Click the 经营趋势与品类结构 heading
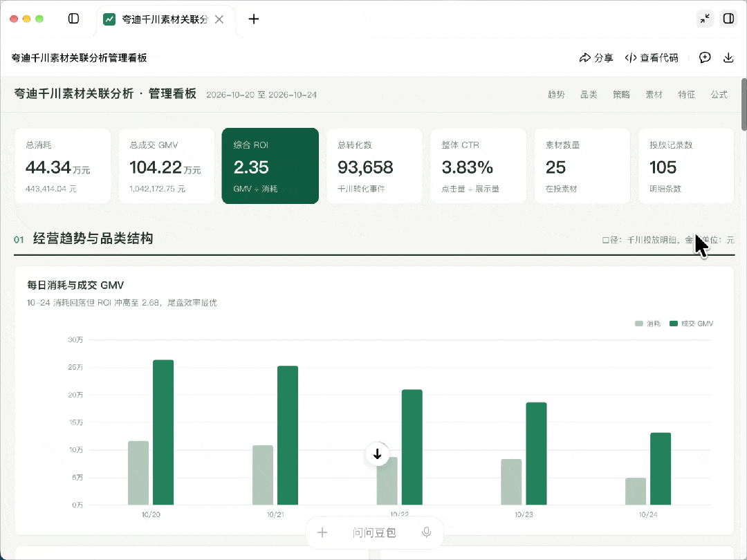Viewport: 747px width, 560px height. click(93, 238)
